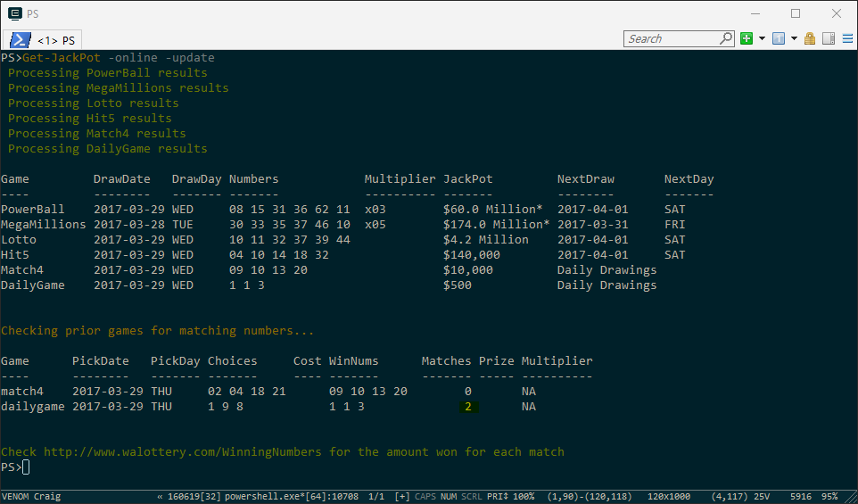The width and height of the screenshot is (858, 504).
Task: Select the <1> PS console tab
Action: (43, 40)
